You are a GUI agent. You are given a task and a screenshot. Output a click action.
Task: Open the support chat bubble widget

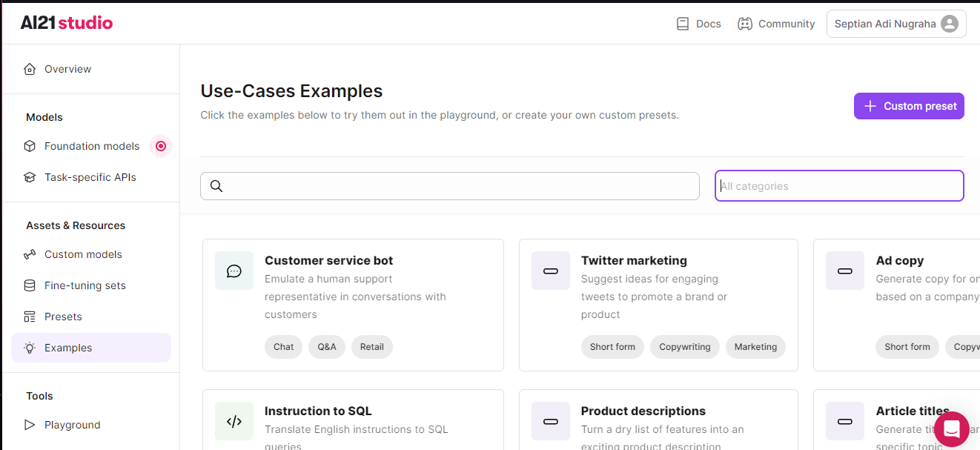952,429
